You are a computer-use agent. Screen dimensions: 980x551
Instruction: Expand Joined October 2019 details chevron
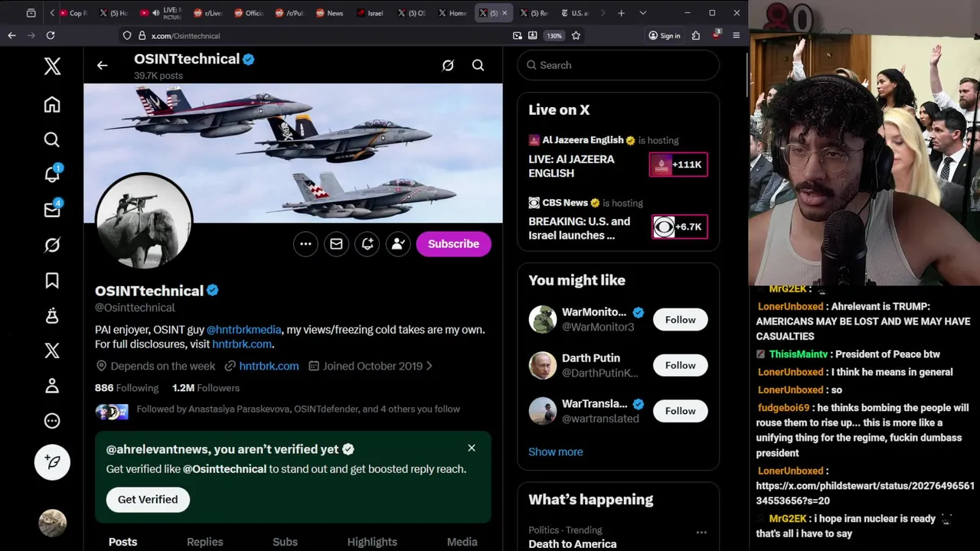tap(430, 366)
